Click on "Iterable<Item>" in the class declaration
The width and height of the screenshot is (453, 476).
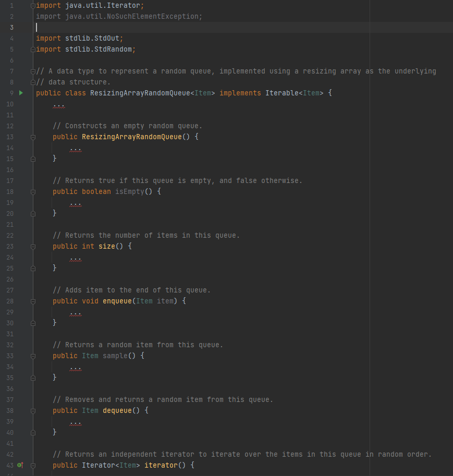tap(294, 93)
